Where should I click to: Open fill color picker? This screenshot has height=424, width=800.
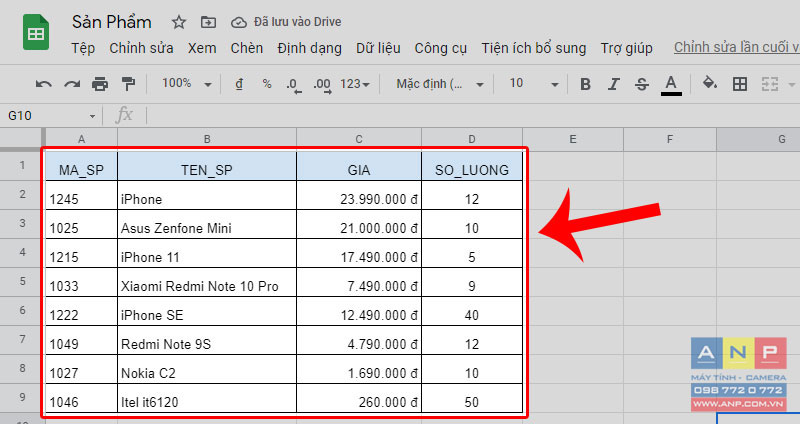coord(710,83)
